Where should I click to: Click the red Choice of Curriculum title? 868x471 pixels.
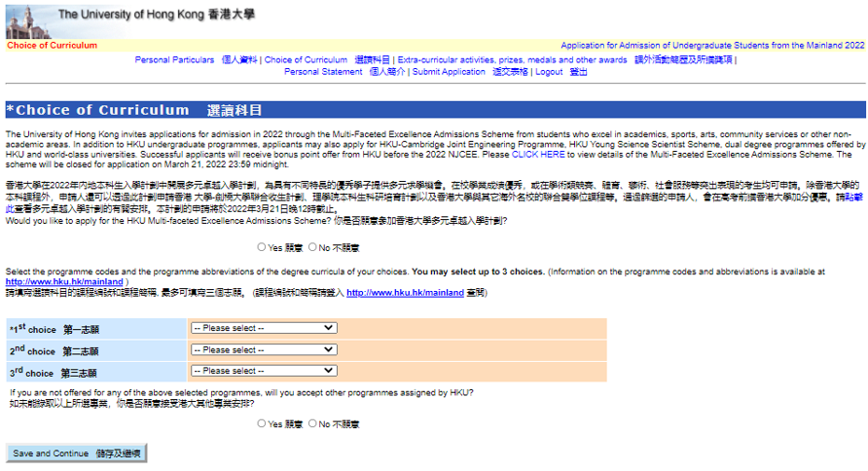[x=52, y=46]
